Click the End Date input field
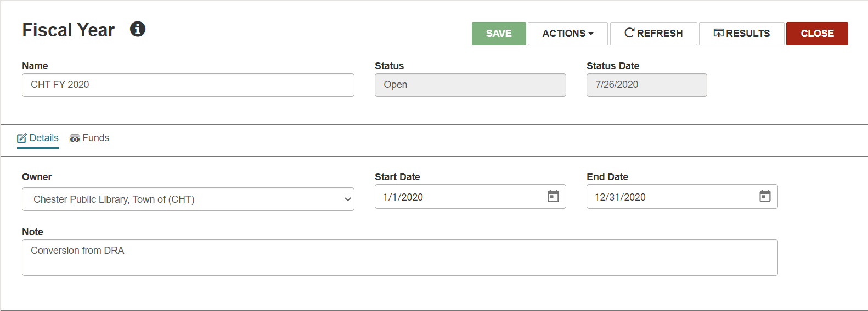Screen dimensions: 868x311 tap(682, 197)
